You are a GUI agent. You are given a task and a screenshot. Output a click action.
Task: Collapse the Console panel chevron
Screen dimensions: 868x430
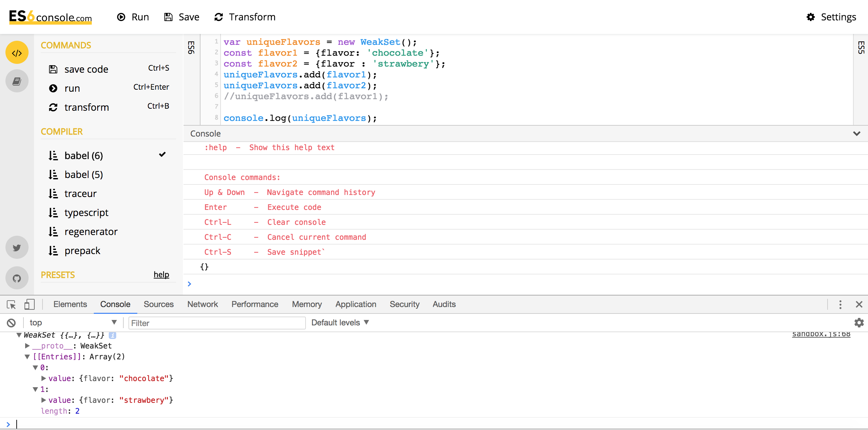(x=856, y=133)
